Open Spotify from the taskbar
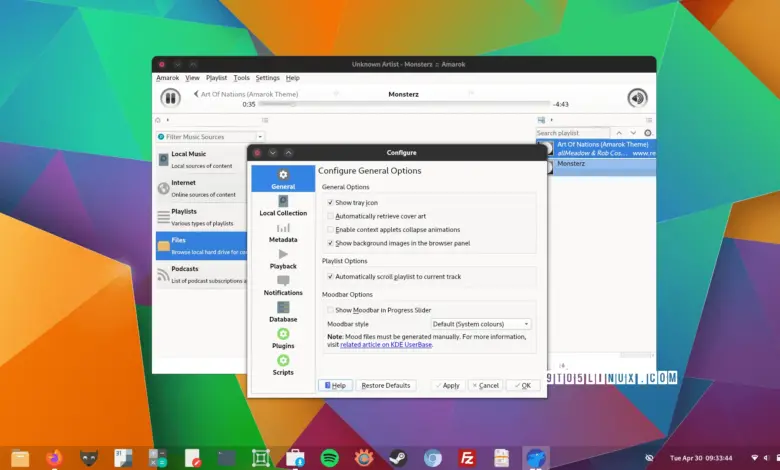This screenshot has width=780, height=470. (329, 458)
